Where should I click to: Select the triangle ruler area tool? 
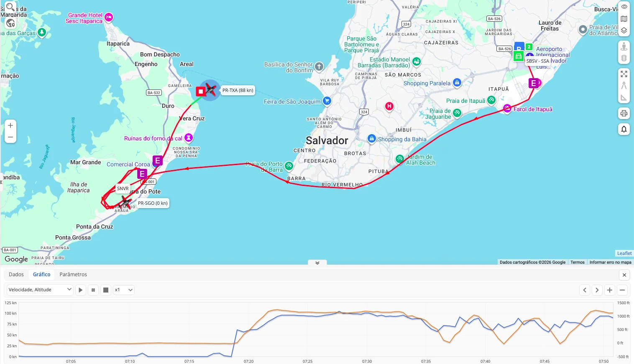624,98
